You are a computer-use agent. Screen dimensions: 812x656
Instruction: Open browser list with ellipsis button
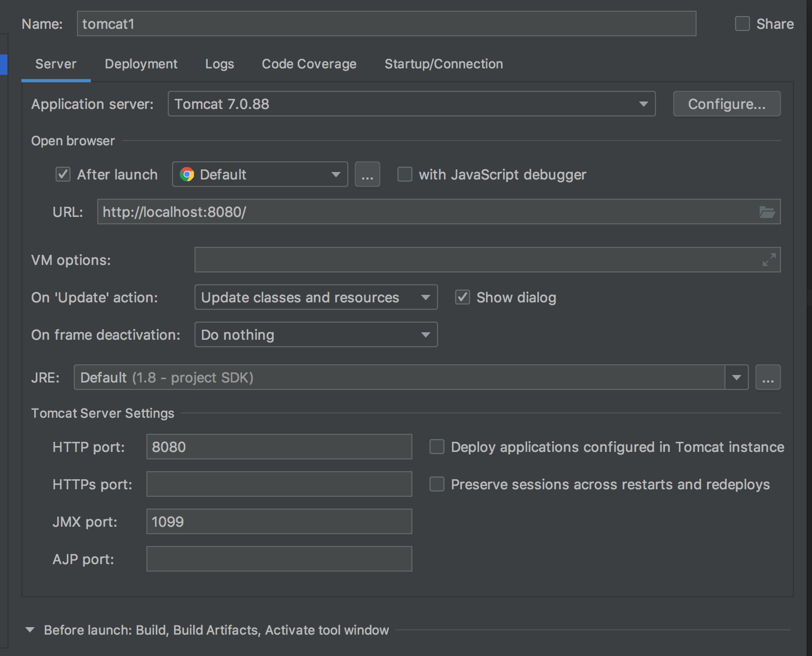[368, 174]
